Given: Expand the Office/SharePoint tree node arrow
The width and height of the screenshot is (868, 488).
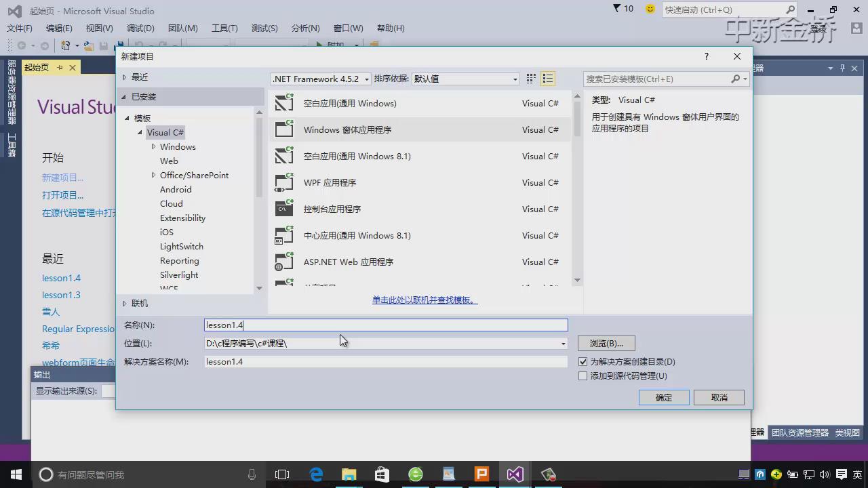Looking at the screenshot, I should pyautogui.click(x=154, y=175).
